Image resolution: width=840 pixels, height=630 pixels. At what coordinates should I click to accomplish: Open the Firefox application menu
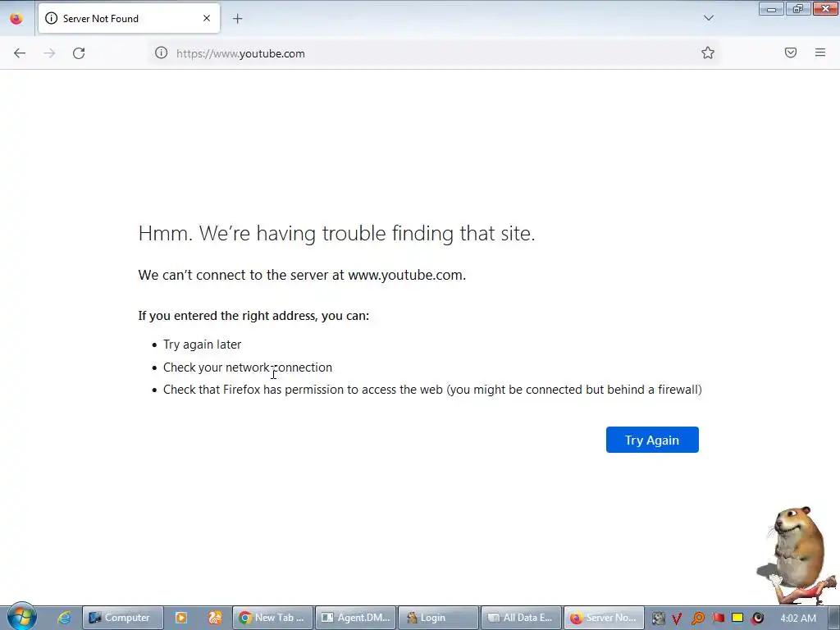820,52
